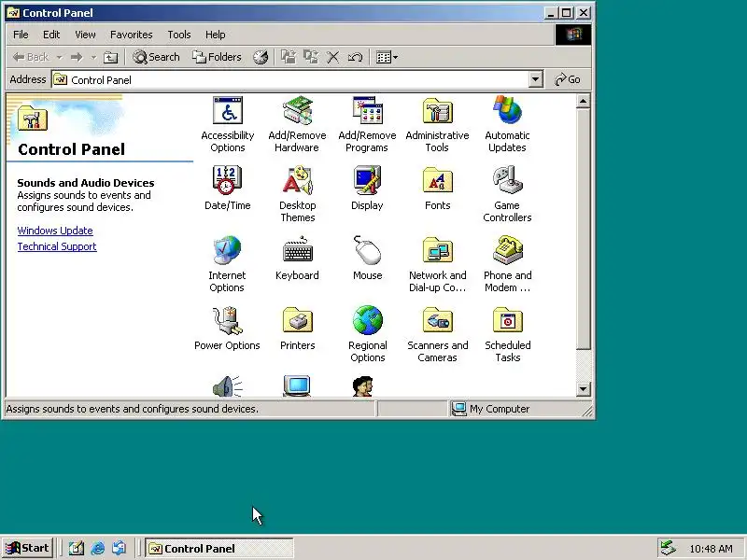Click the Search toolbar button
747x560 pixels.
tap(156, 57)
